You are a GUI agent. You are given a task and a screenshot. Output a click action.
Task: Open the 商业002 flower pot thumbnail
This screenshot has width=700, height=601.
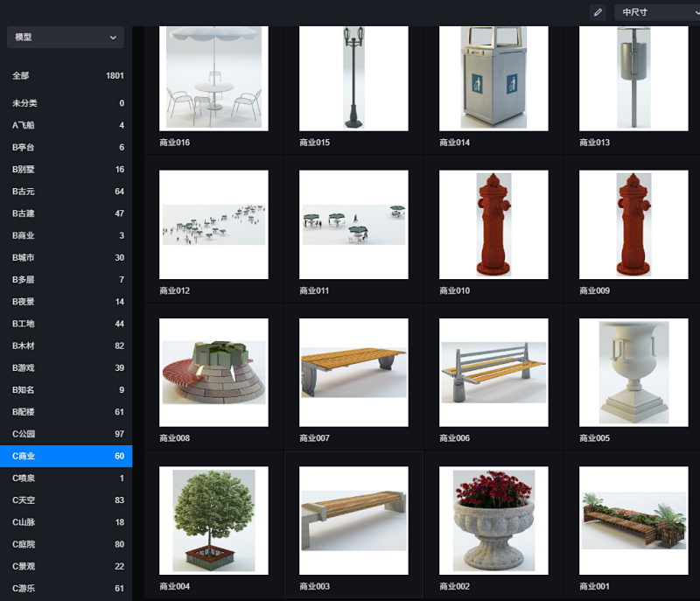click(493, 521)
